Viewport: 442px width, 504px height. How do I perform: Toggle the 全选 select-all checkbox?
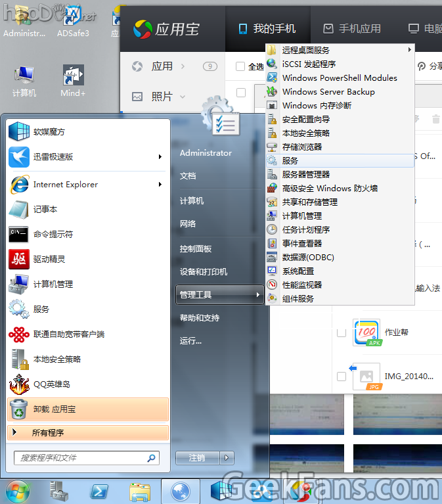pyautogui.click(x=240, y=66)
